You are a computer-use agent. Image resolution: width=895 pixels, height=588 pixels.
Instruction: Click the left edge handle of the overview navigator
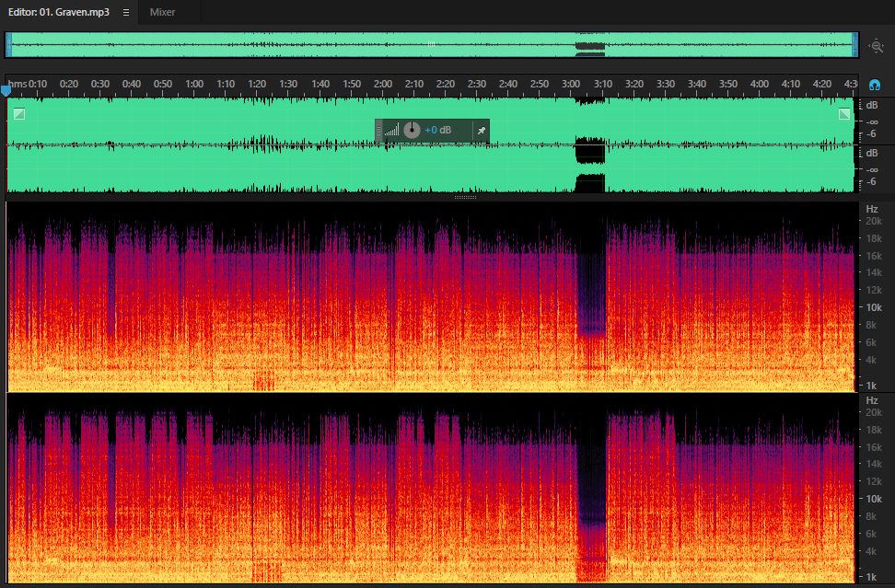(8, 45)
